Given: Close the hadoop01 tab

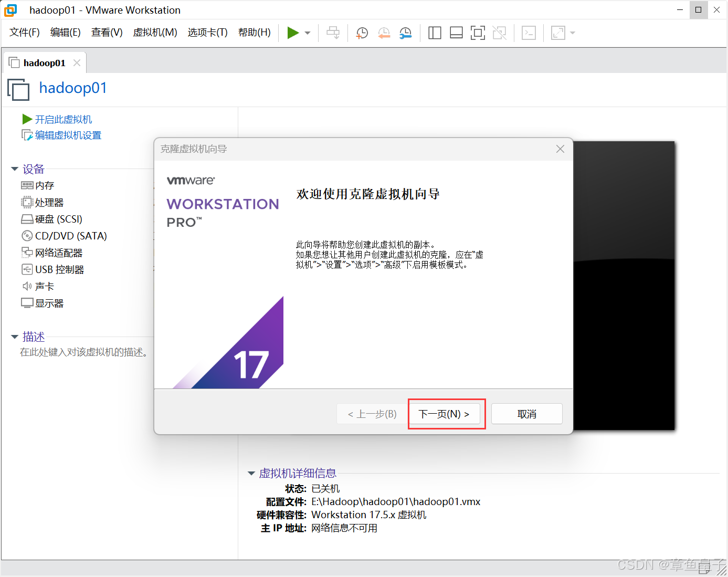Looking at the screenshot, I should coord(77,63).
